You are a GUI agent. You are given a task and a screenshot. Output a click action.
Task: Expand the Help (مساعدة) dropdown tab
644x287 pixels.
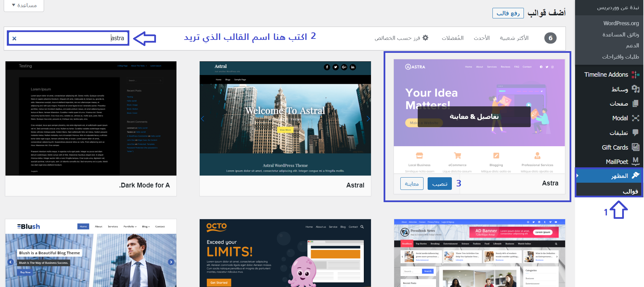(x=24, y=5)
